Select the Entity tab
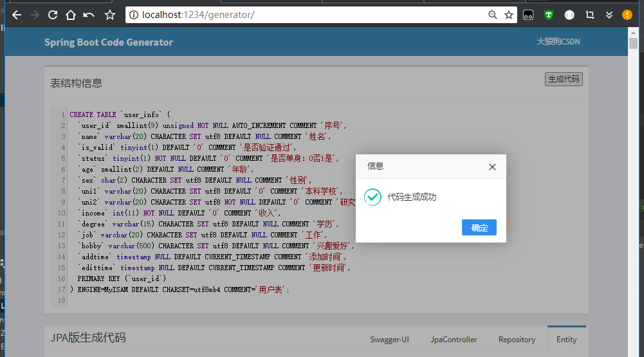Screen dimensions: 644x357 tap(566, 339)
